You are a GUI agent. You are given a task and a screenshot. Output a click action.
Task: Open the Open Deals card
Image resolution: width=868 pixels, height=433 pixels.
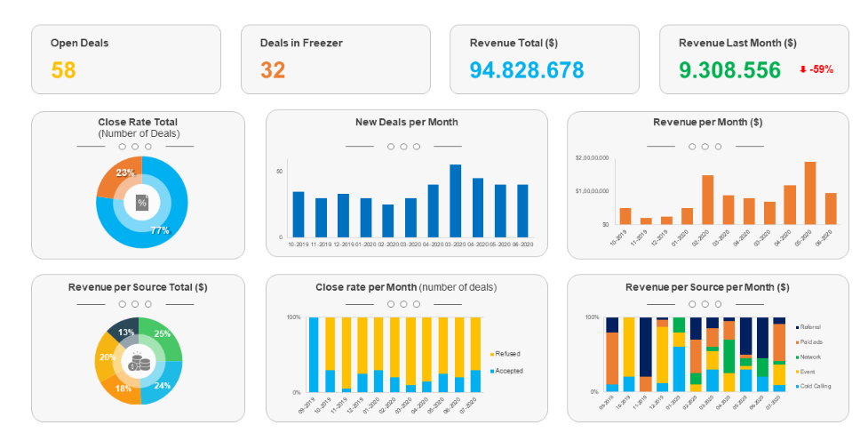pos(125,59)
